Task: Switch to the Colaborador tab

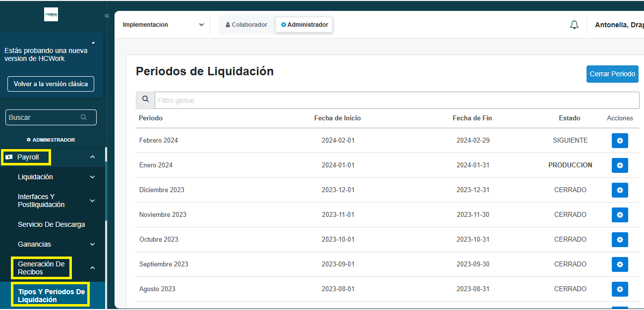Action: point(246,25)
